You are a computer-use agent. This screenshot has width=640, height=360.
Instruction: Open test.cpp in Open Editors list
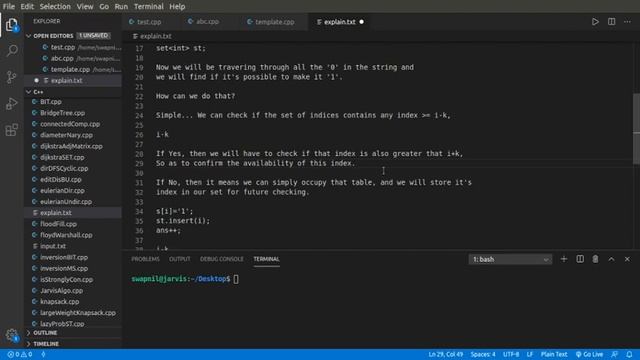tap(73, 47)
